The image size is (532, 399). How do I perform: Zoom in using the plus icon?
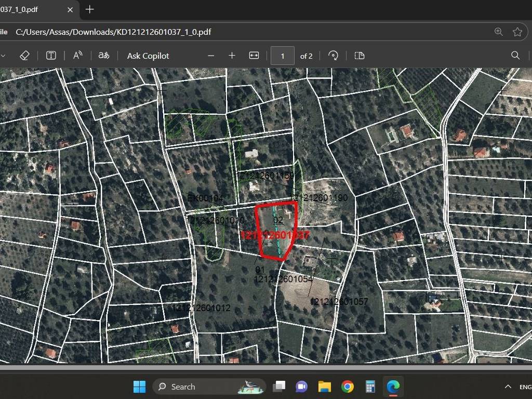(x=232, y=56)
